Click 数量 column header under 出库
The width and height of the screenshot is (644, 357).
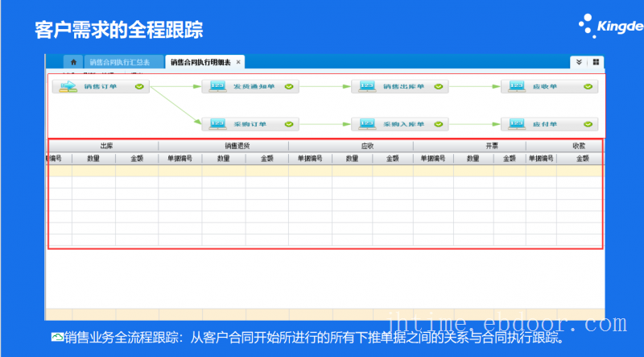click(93, 158)
